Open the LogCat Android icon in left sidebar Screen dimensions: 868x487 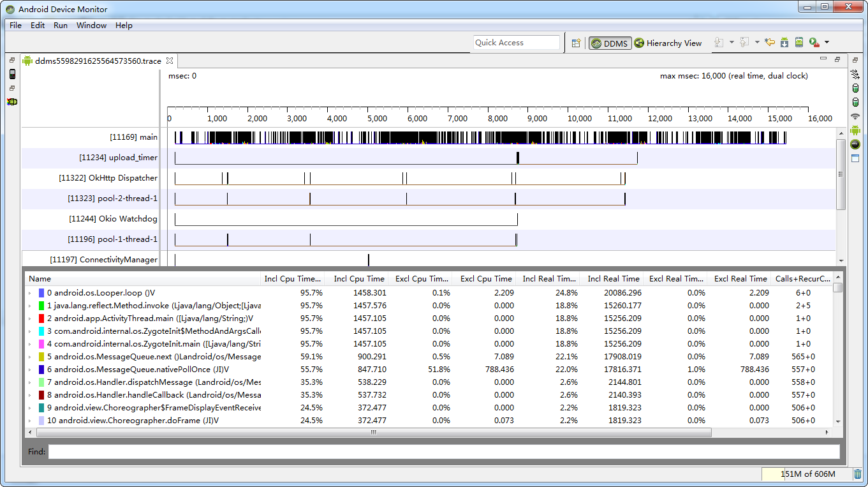tap(12, 102)
